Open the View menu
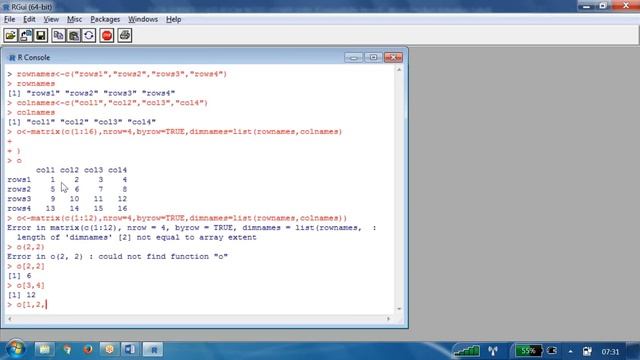This screenshot has width=640, height=360. click(51, 19)
